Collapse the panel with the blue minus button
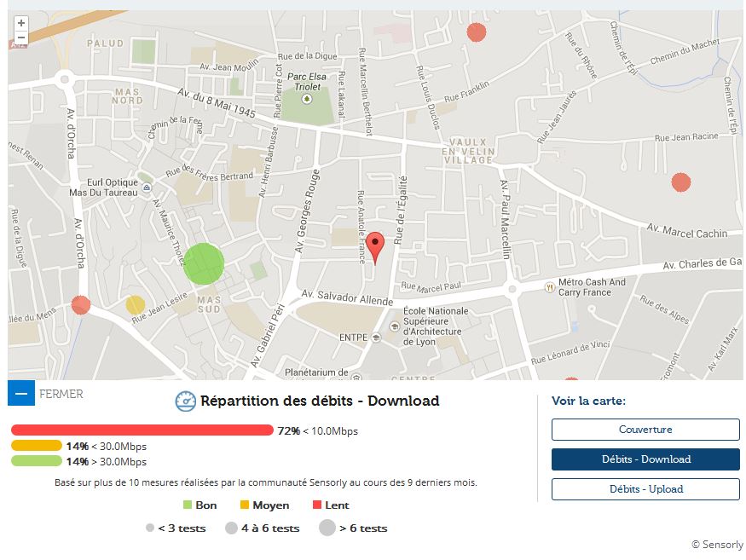This screenshot has height=560, width=746. tap(21, 393)
